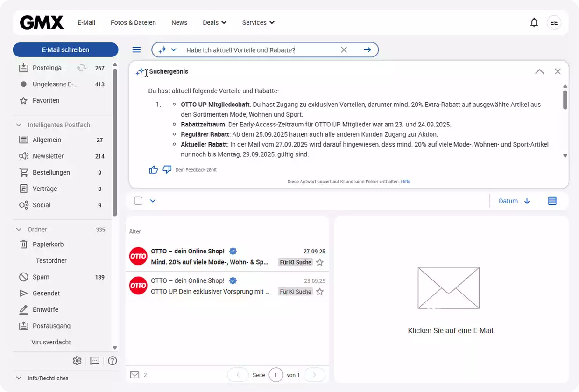Collapse the Suchergebnis panel

(539, 71)
